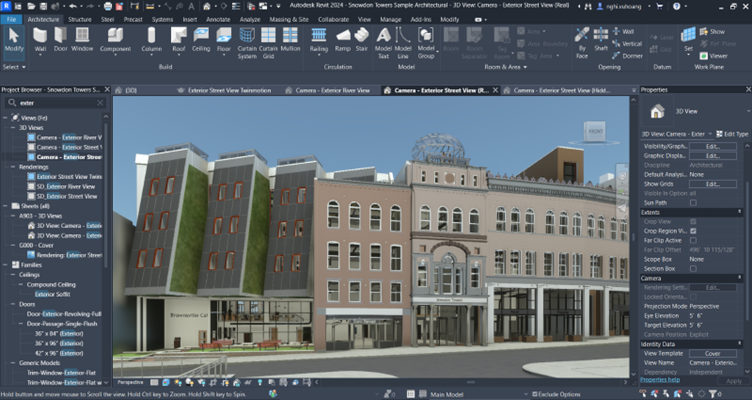Open the File menu tab
752x400 pixels.
pyautogui.click(x=12, y=20)
